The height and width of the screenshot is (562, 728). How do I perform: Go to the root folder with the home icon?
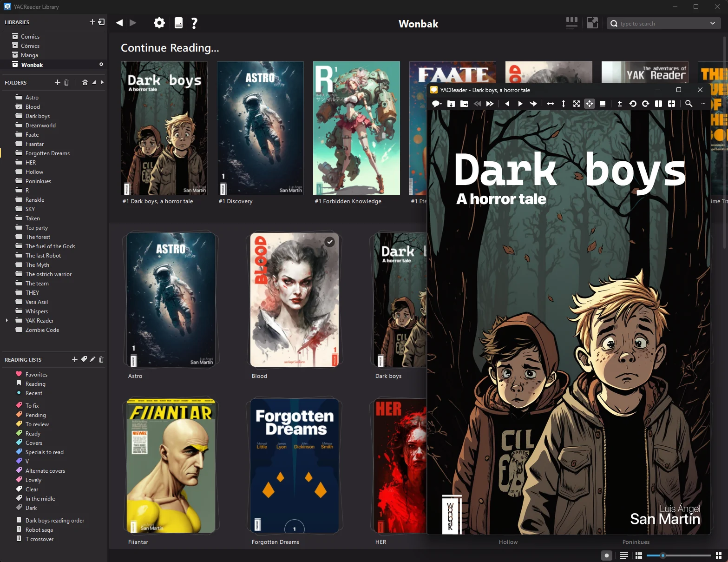click(x=85, y=82)
